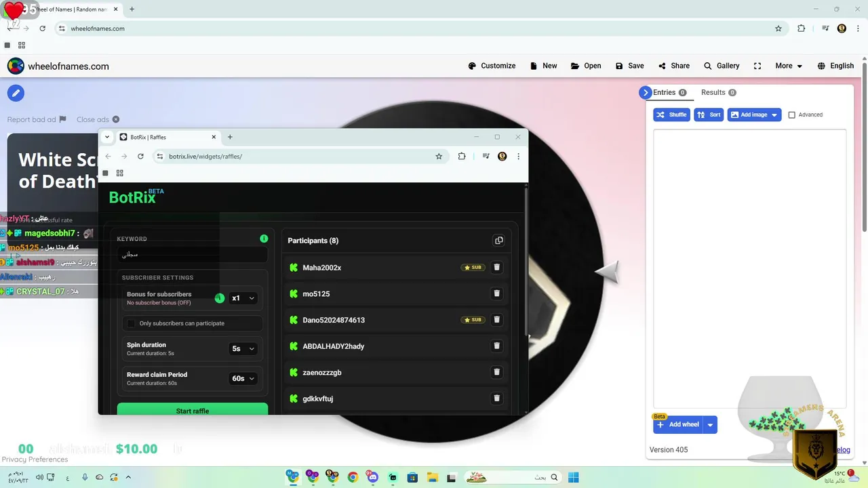Image resolution: width=868 pixels, height=488 pixels.
Task: Remove ABDALHADY2hady using trash icon
Action: point(496,346)
